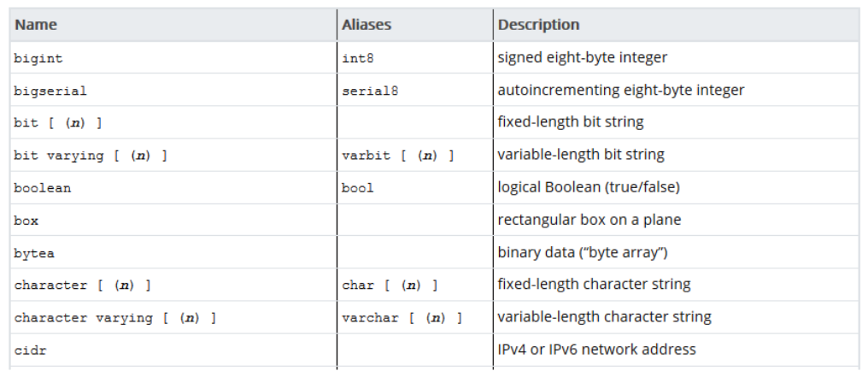868x371 pixels.
Task: Click the varchar [ (n) ] alias
Action: 402,318
